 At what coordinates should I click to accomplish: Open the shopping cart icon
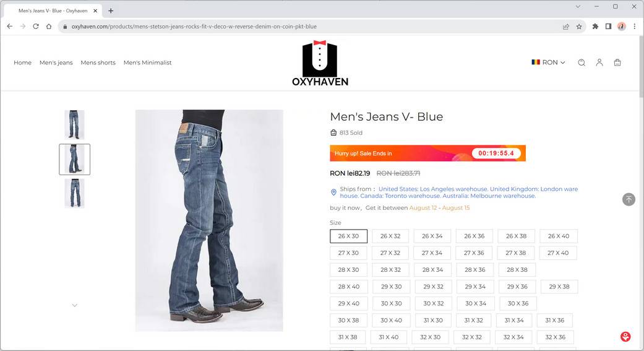click(617, 63)
